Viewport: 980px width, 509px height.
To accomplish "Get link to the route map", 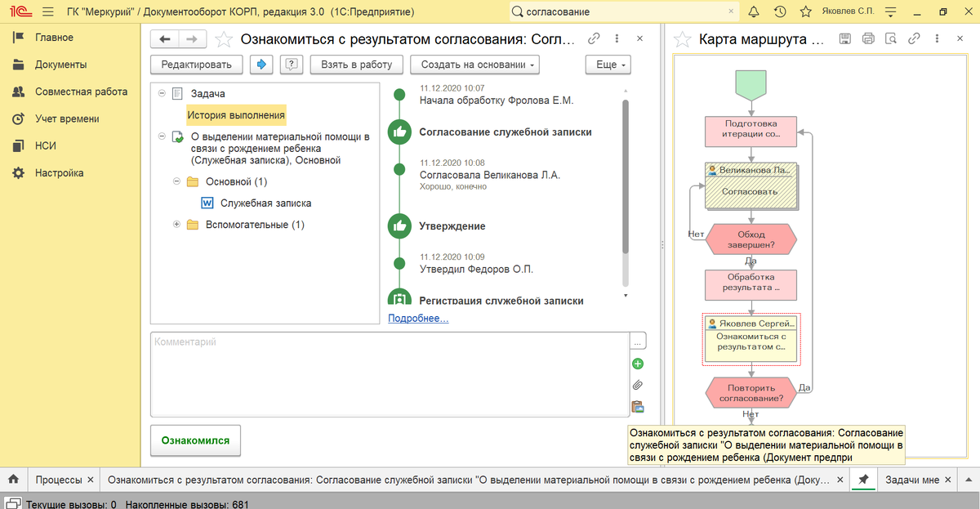I will (915, 38).
